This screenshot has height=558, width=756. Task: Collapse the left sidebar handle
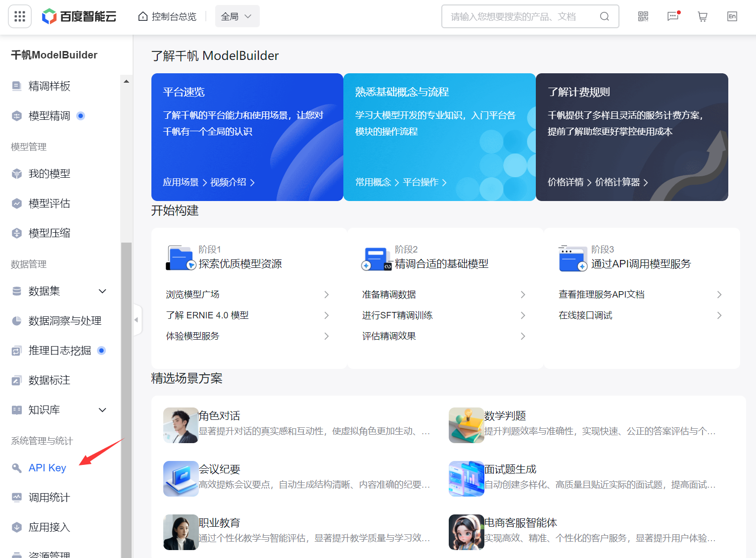pos(137,320)
